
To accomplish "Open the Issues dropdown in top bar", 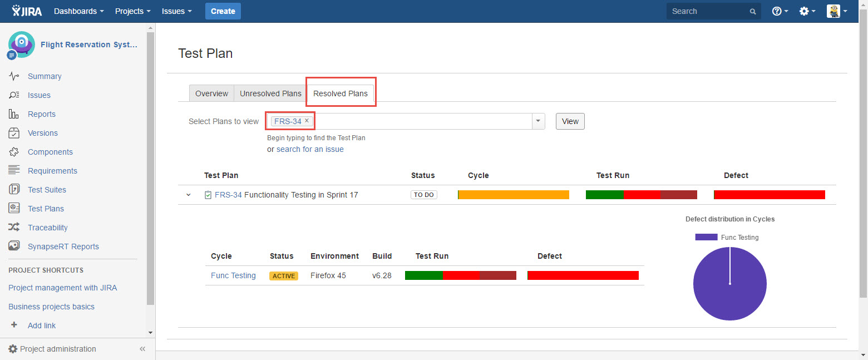I will (177, 11).
